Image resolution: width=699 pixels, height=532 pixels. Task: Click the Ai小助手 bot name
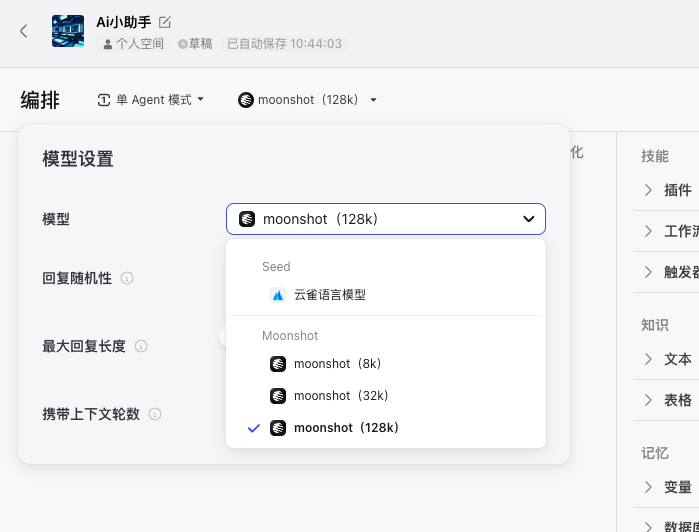pyautogui.click(x=124, y=22)
